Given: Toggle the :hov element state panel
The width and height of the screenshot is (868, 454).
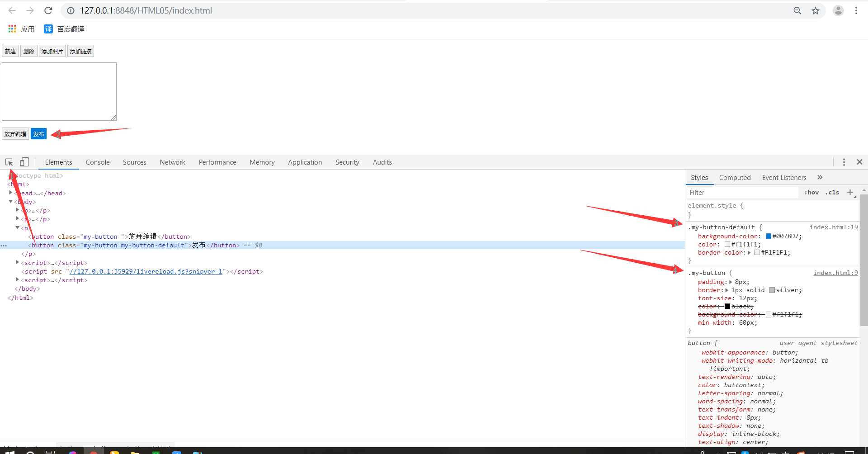Looking at the screenshot, I should tap(811, 193).
